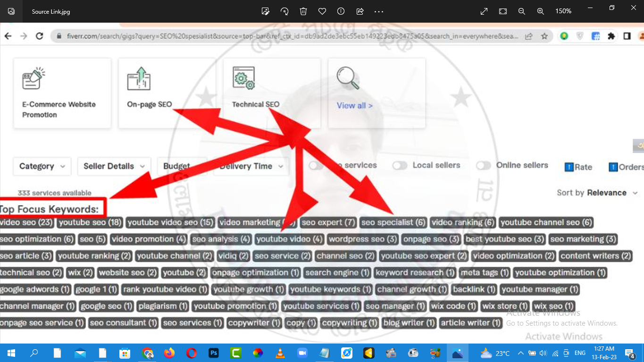Image resolution: width=644 pixels, height=362 pixels.
Task: Click the Rate sort button
Action: (578, 167)
